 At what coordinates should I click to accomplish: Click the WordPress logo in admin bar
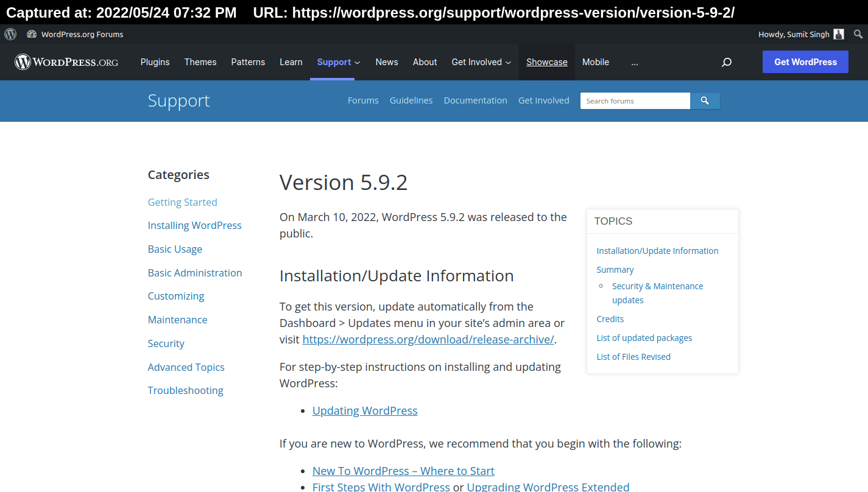[x=10, y=34]
